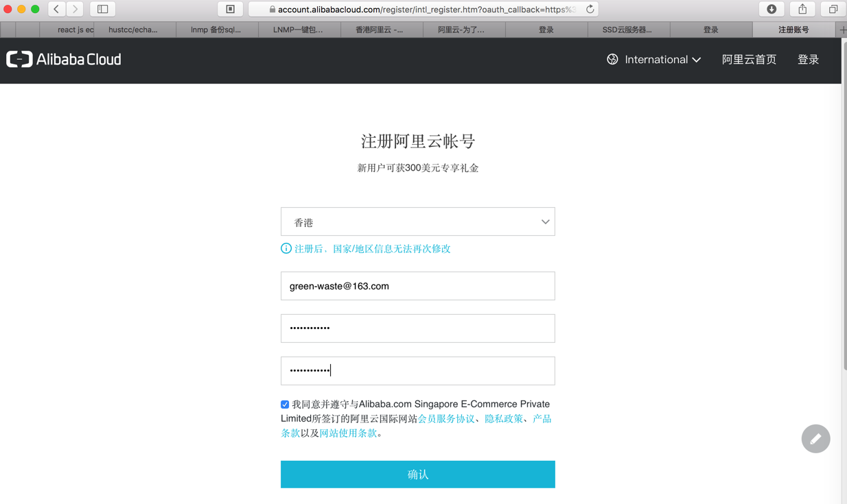This screenshot has width=847, height=504.
Task: Click the Alibaba Cloud logo
Action: tap(64, 60)
